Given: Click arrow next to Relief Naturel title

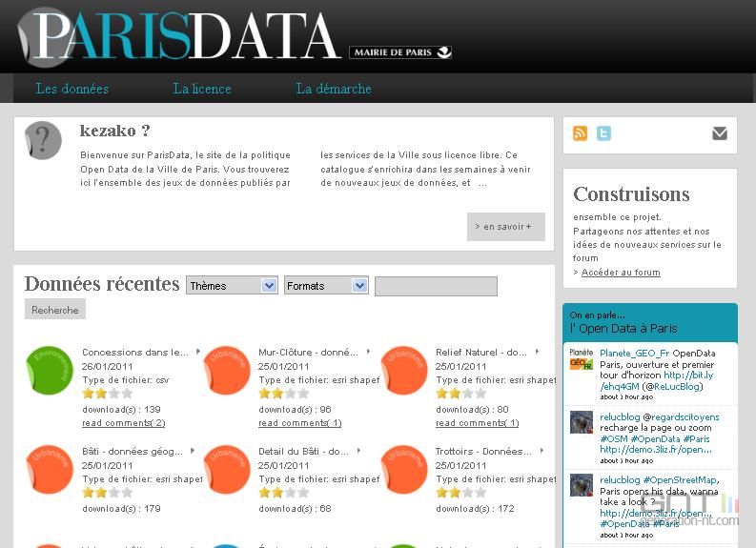Looking at the screenshot, I should point(537,352).
